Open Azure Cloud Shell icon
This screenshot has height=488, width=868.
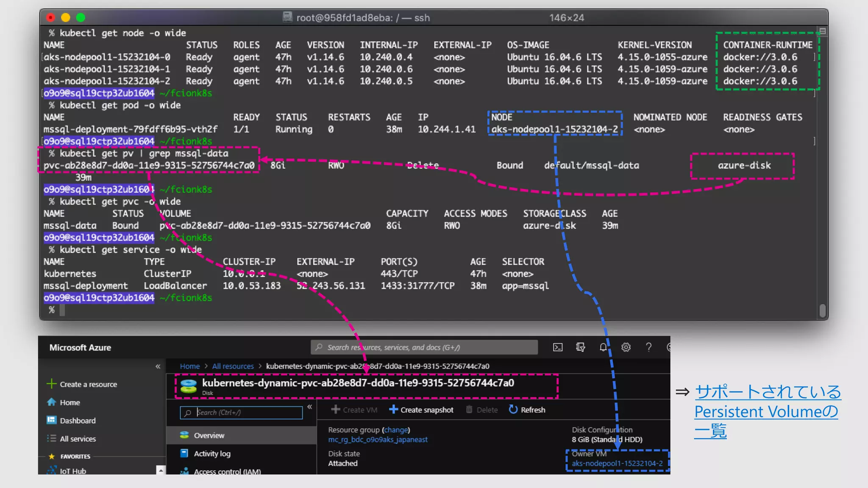[x=558, y=347]
